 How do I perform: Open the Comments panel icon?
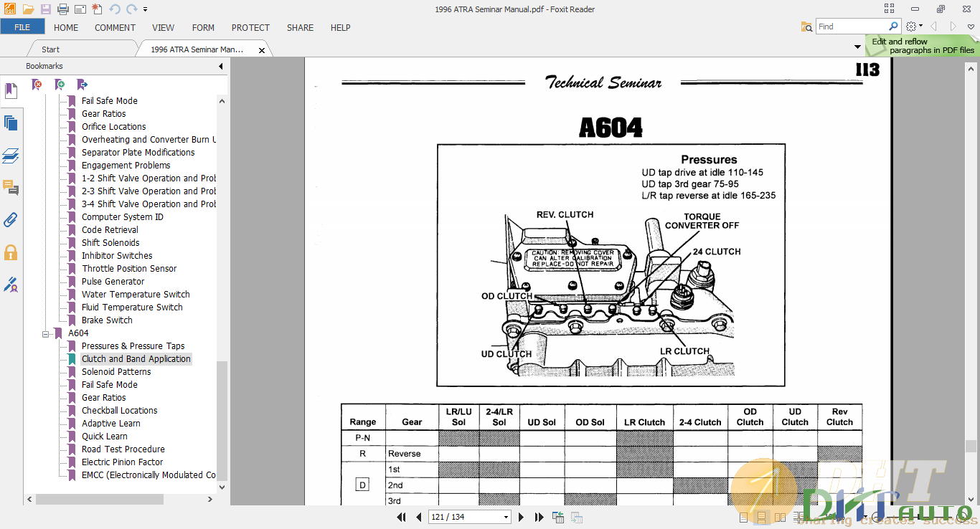[x=11, y=188]
